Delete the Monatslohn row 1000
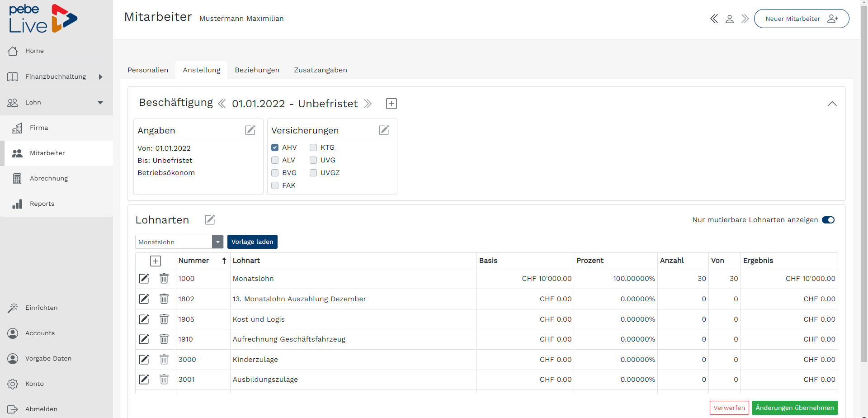The height and width of the screenshot is (418, 868). pyautogui.click(x=164, y=279)
